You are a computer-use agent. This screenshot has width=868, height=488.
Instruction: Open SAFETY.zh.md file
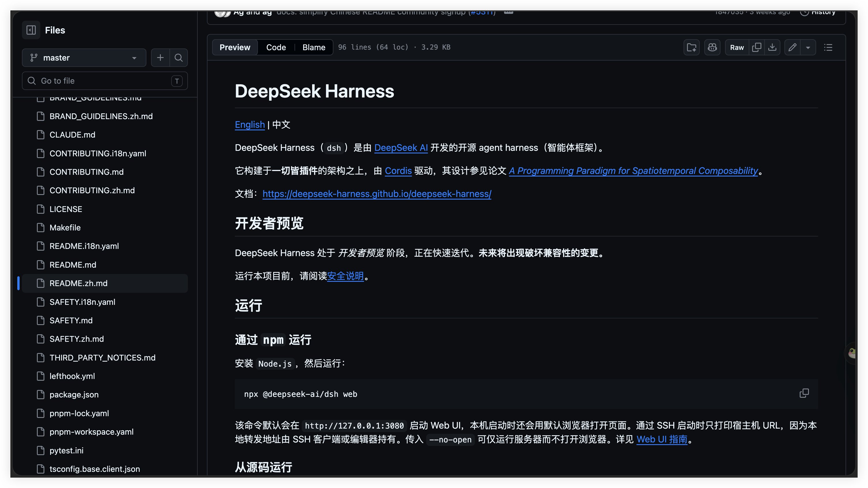coord(105,339)
